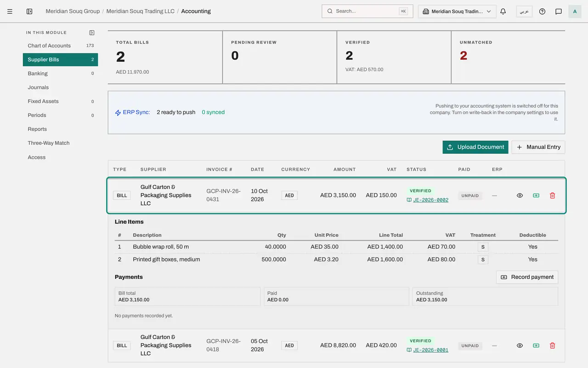Click ERP Sync lightning label
588x368 pixels.
[x=132, y=112]
